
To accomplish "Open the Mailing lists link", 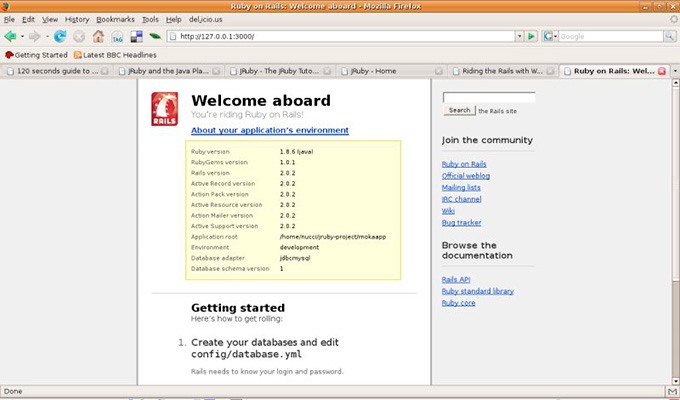I will [461, 187].
